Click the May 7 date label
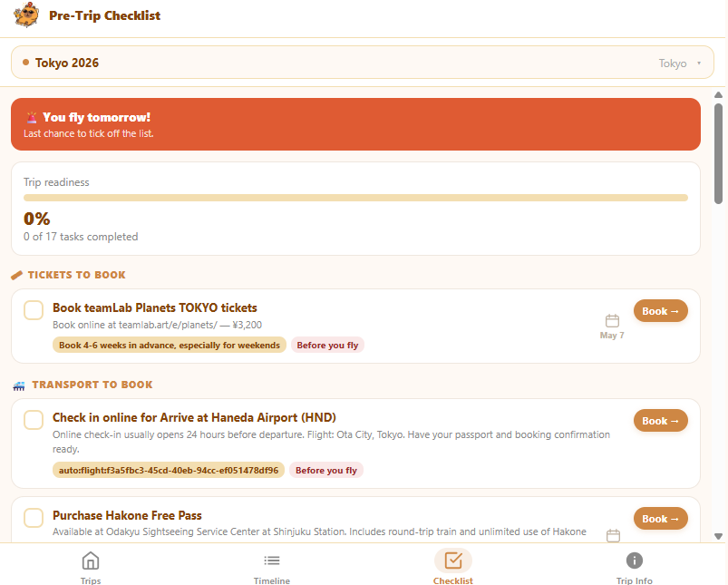 [612, 336]
